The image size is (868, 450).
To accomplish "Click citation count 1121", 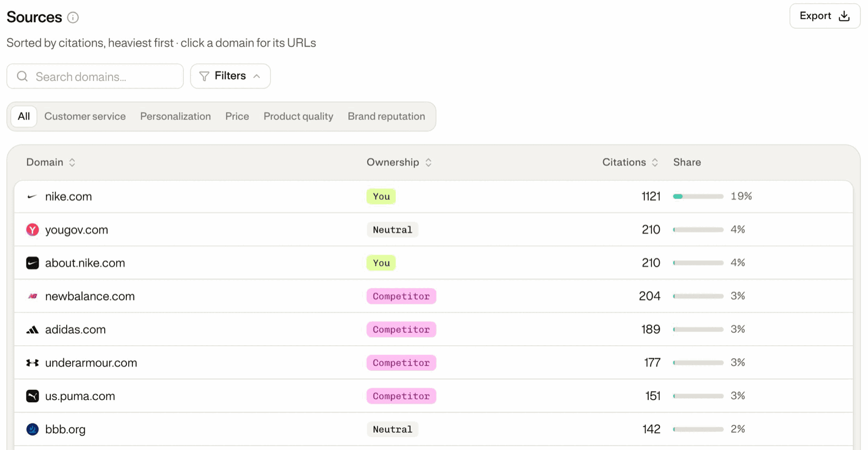I will [x=651, y=197].
